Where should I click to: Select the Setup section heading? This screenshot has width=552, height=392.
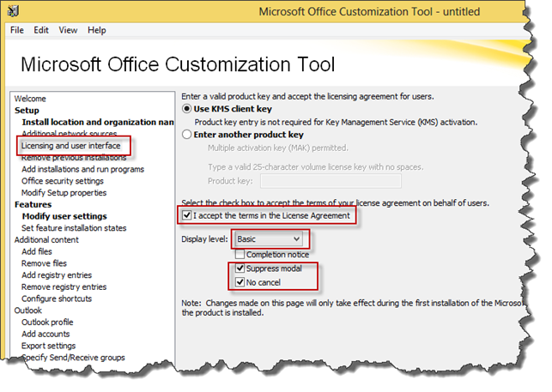pos(27,111)
